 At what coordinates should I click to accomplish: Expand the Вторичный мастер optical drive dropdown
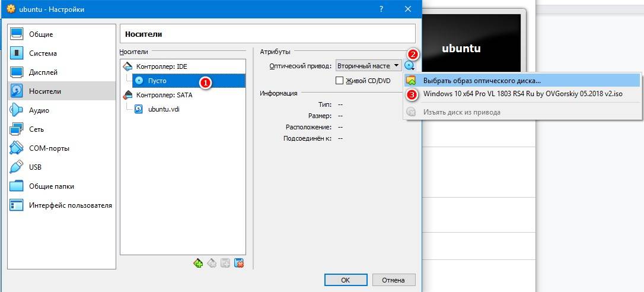tap(368, 66)
